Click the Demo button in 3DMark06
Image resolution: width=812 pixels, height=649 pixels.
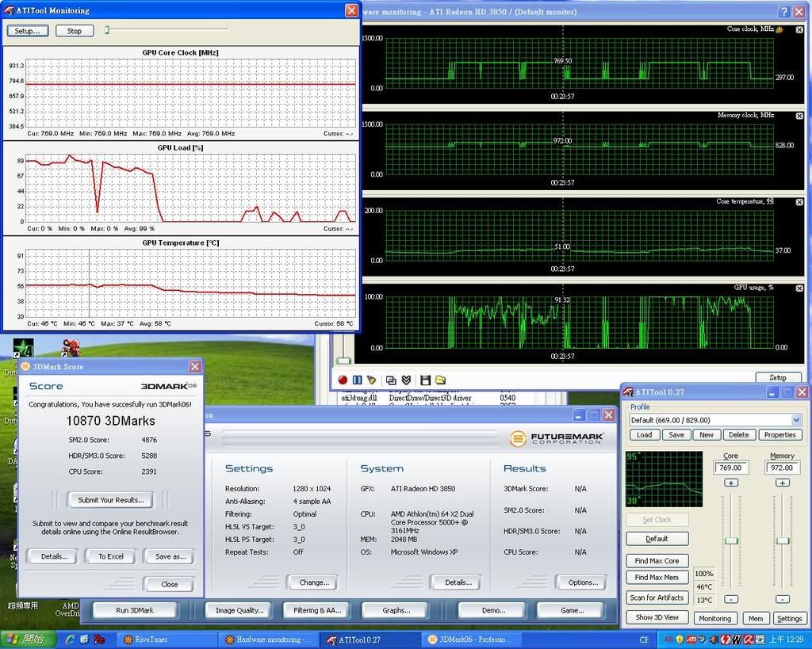[493, 611]
